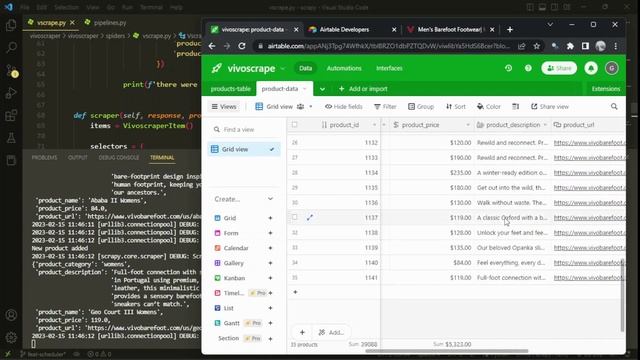Image resolution: width=640 pixels, height=360 pixels.
Task: Open Airtable notifications bell
Action: tap(591, 68)
